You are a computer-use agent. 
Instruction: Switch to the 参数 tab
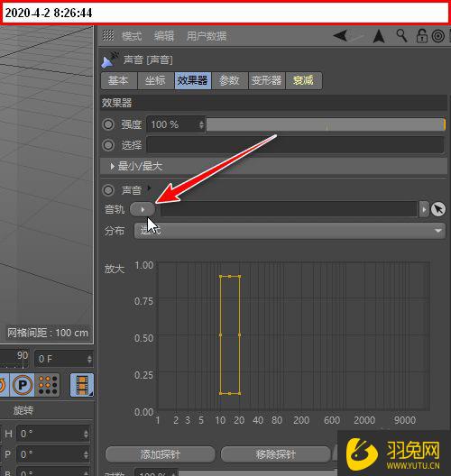[x=230, y=80]
